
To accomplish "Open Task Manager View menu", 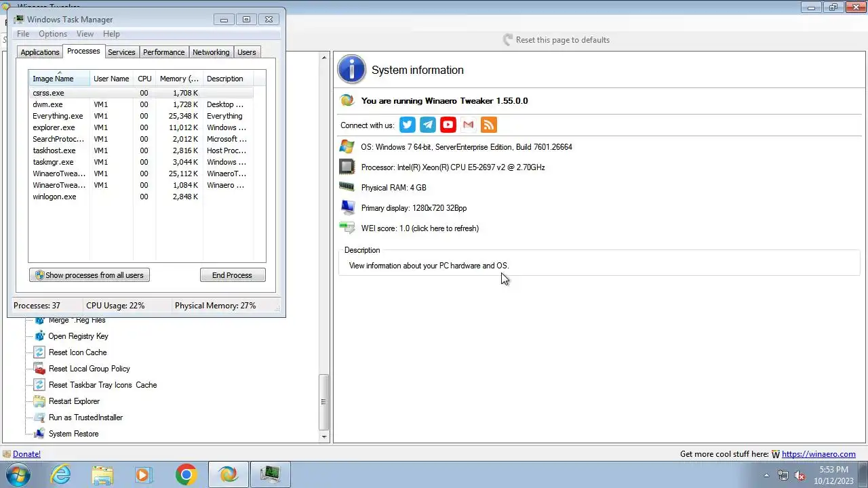I will pyautogui.click(x=85, y=34).
